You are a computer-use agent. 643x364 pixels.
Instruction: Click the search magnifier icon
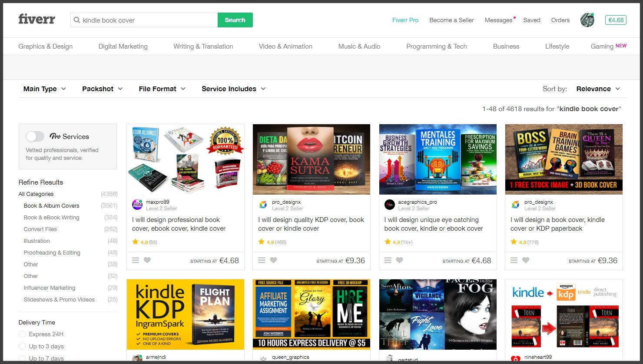click(x=77, y=20)
